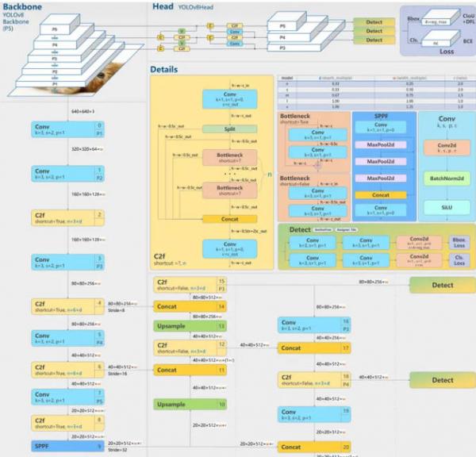Click the BatchNorm2d block

click(x=447, y=179)
